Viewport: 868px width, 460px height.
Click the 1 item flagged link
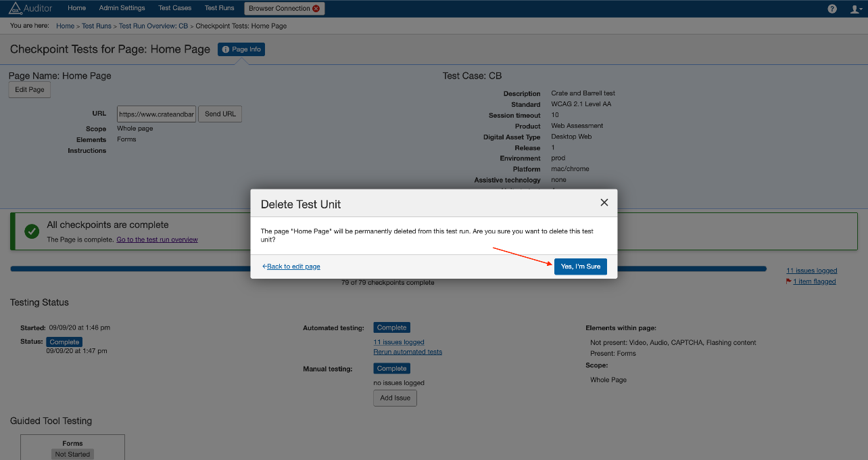pos(814,281)
